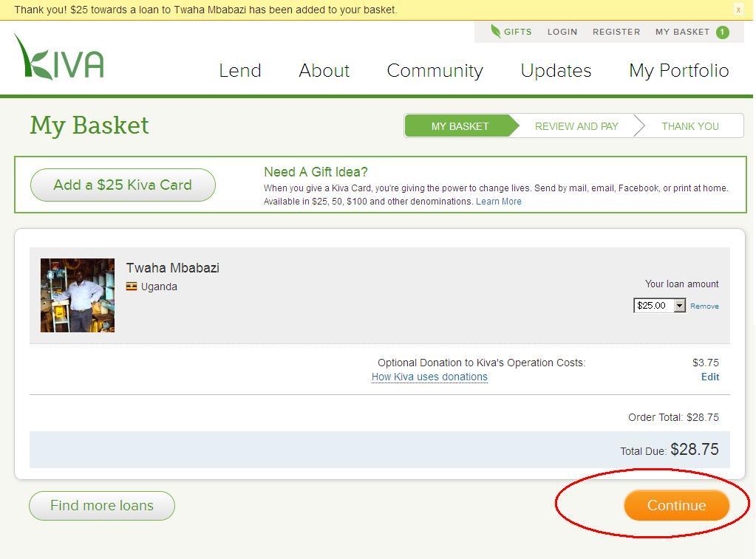Image resolution: width=756 pixels, height=559 pixels.
Task: Click the Find more loans button
Action: [102, 506]
